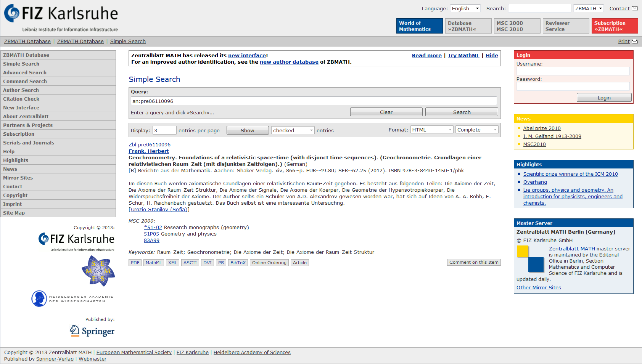642x364 pixels.
Task: Select Citation Check in sidebar
Action: (58, 99)
